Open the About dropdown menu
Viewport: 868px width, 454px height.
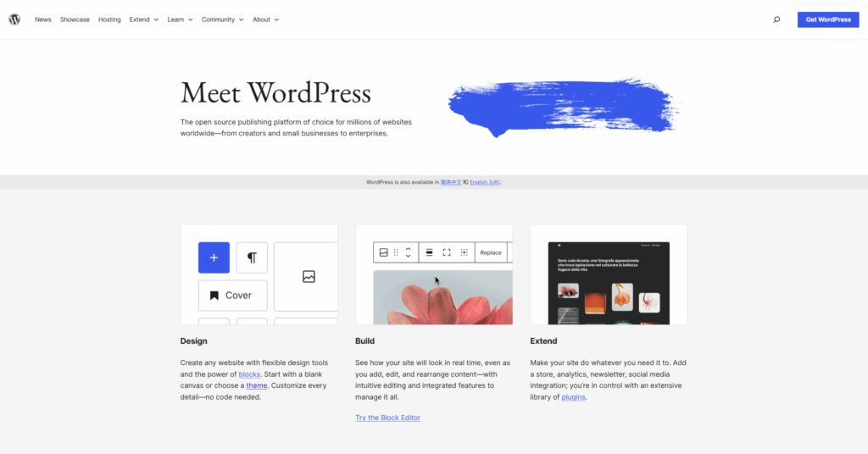(x=265, y=19)
